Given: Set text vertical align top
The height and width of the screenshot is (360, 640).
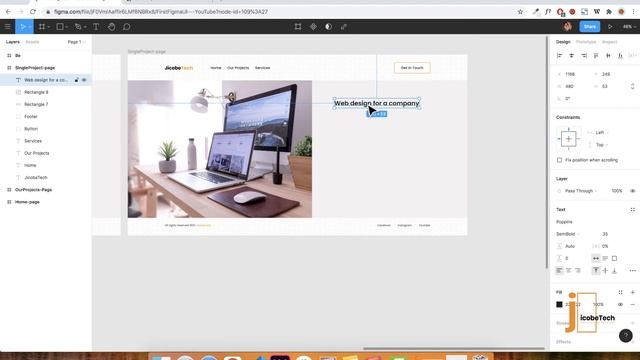Looking at the screenshot, I should coord(596,271).
